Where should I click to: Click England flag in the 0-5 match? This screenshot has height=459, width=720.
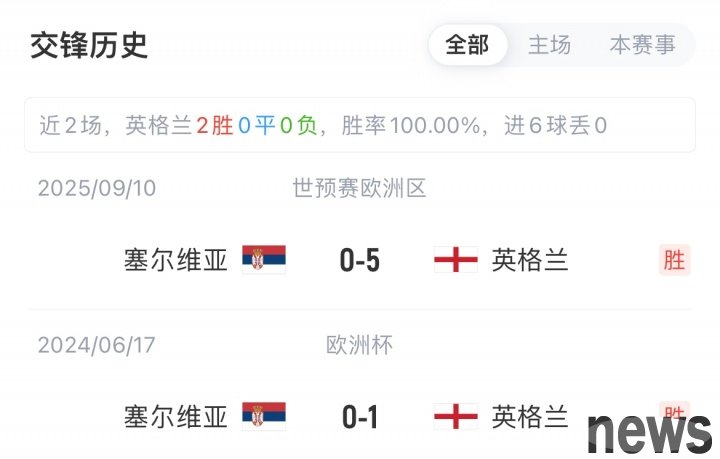pos(455,260)
